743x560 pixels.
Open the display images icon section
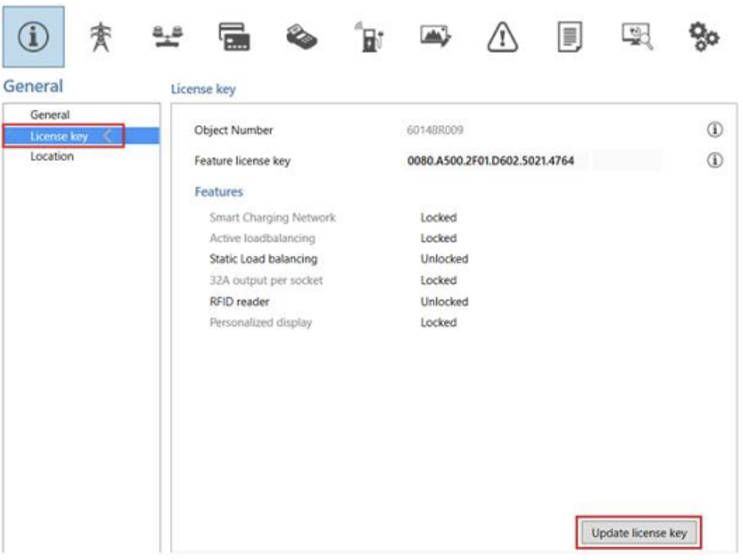point(435,38)
